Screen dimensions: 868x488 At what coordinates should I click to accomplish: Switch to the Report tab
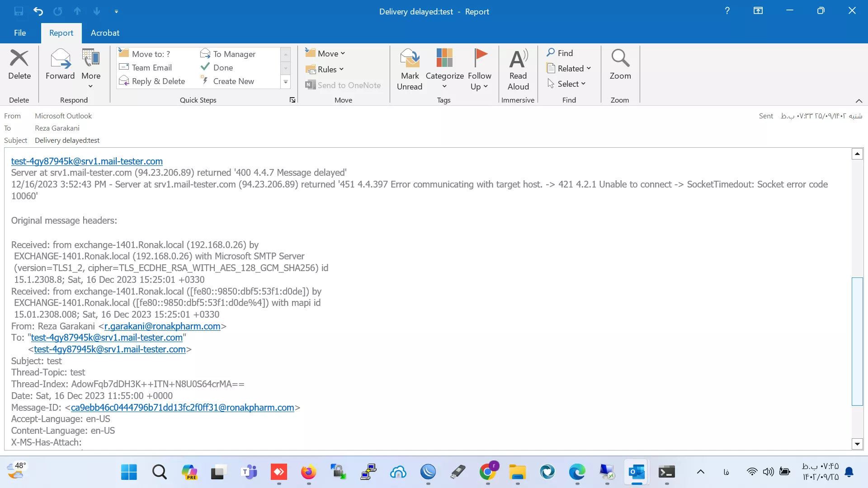(61, 33)
